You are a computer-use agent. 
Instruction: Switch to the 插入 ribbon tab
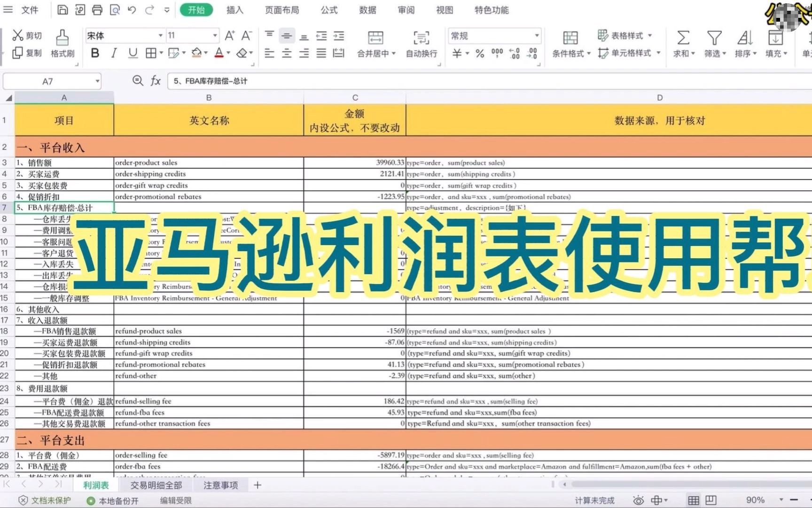[x=234, y=9]
